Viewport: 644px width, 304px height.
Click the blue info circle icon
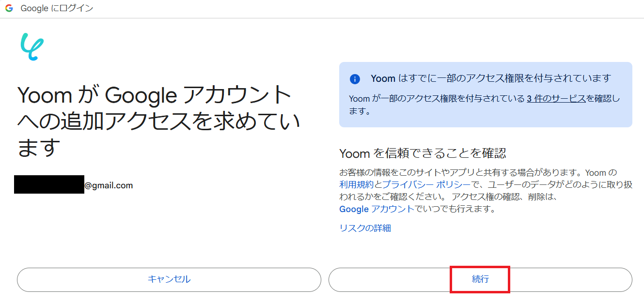point(355,79)
